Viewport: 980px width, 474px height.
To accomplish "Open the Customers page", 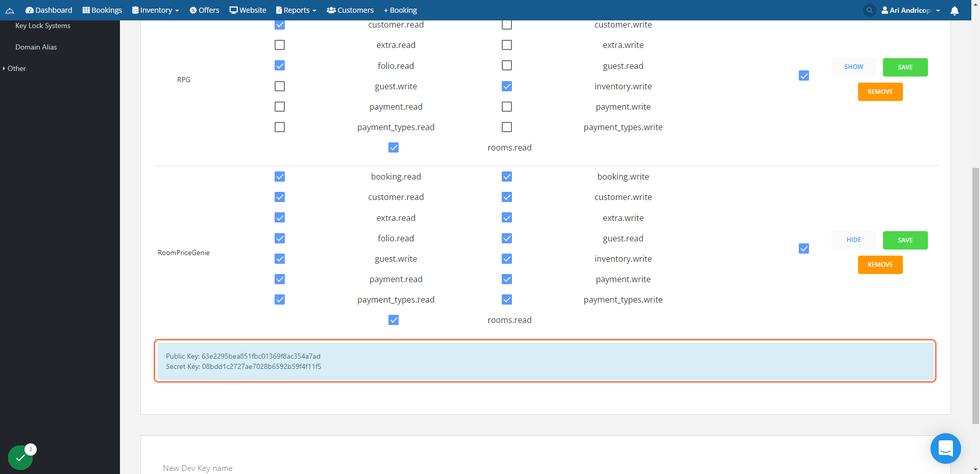I will click(350, 10).
